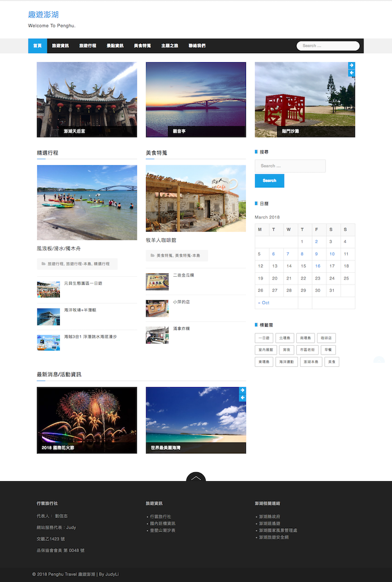Viewport: 392px width, 582px height.
Task: Focus the Search box in the navigation bar
Action: (x=328, y=46)
